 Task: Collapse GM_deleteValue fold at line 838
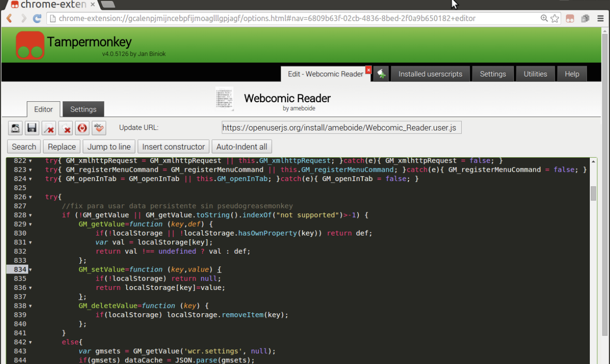[30, 306]
